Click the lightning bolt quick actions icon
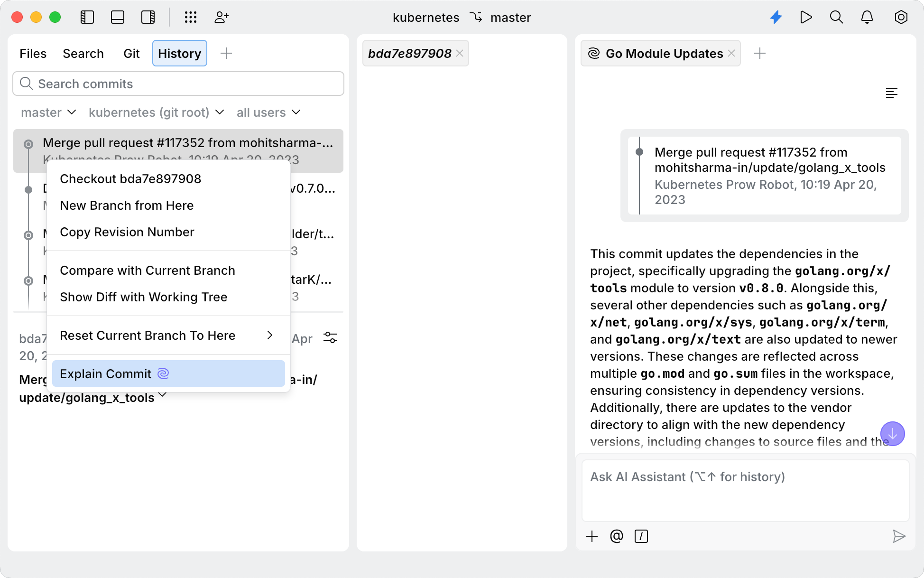This screenshot has height=578, width=924. pos(776,18)
